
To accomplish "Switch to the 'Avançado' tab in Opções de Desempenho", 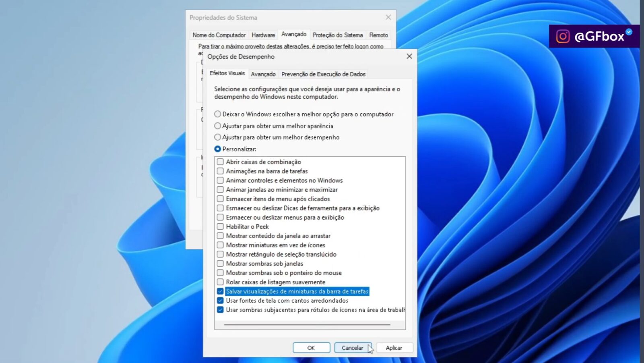I will [264, 74].
